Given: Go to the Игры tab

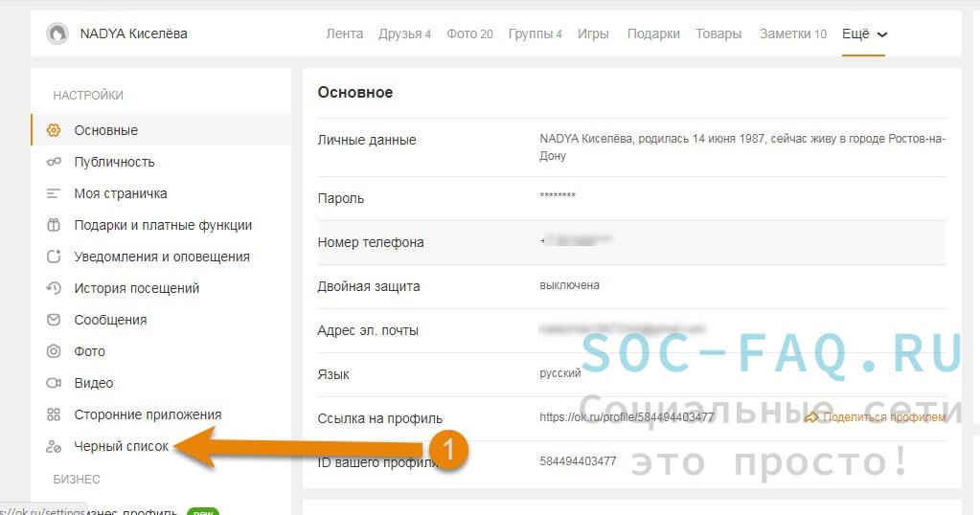Looking at the screenshot, I should (x=593, y=34).
